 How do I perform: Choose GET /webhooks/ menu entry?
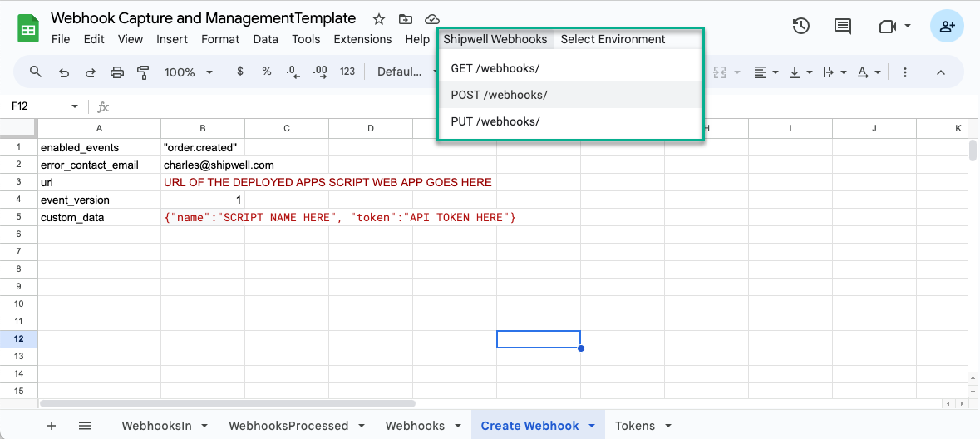coord(570,69)
